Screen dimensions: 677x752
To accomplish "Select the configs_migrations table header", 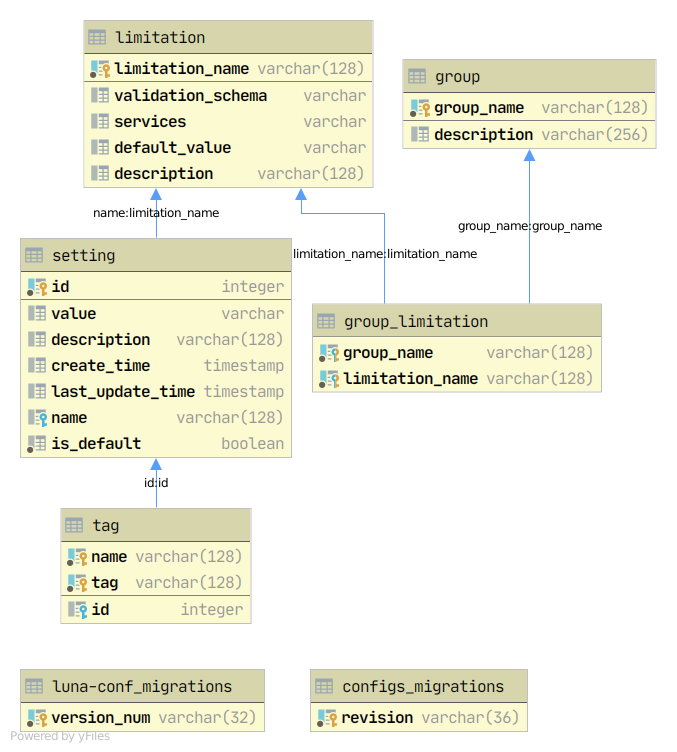I will coord(423,687).
